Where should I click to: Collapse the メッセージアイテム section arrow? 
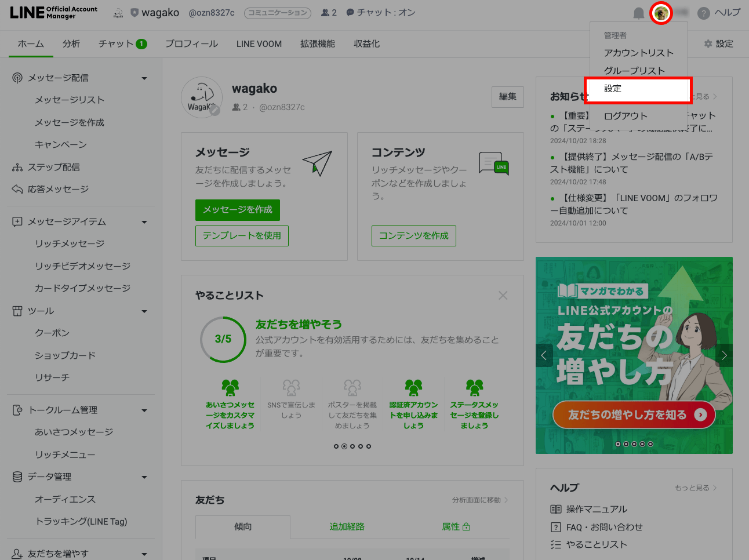tap(144, 222)
